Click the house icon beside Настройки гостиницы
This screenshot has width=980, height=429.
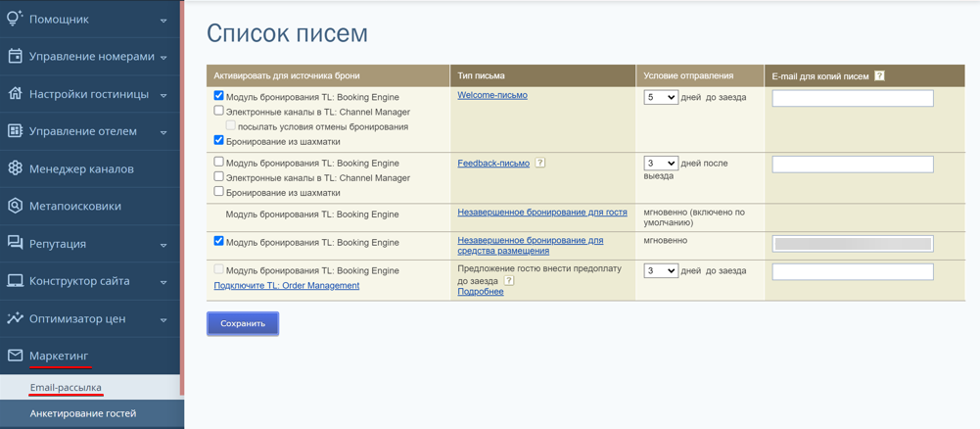click(15, 94)
